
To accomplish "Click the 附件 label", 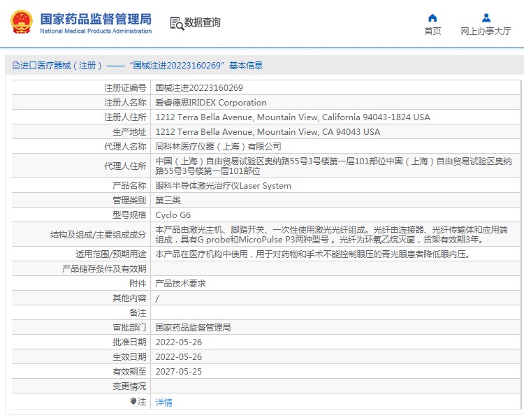I will pos(138,284).
